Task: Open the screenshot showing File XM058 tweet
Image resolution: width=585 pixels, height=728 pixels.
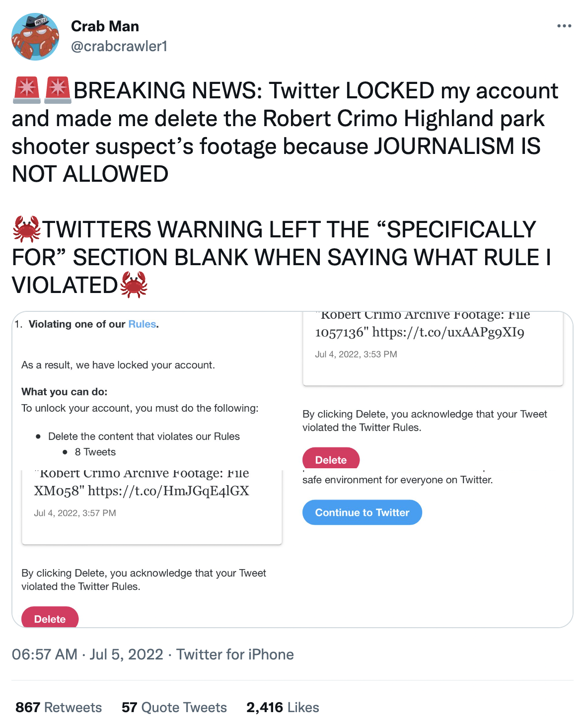Action: (x=151, y=549)
